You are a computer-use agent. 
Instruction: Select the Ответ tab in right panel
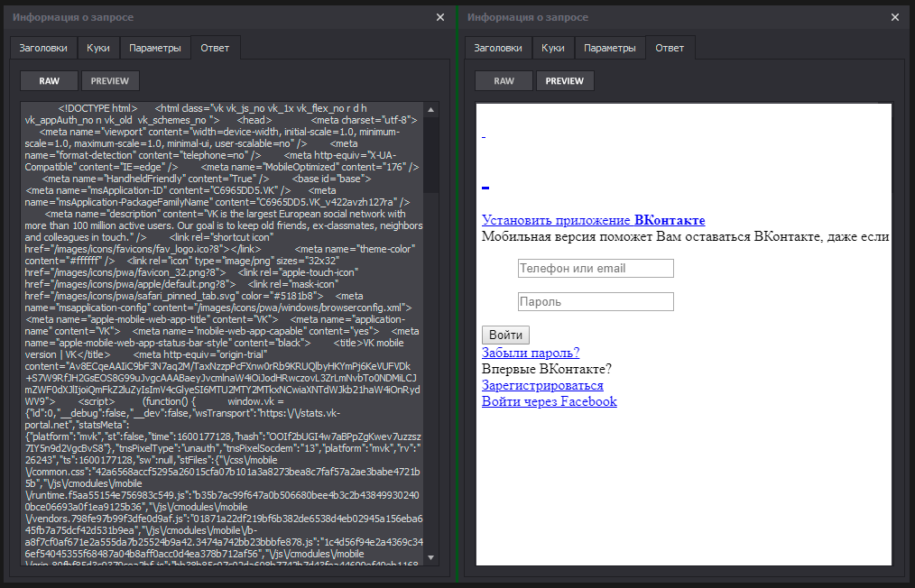[x=670, y=48]
